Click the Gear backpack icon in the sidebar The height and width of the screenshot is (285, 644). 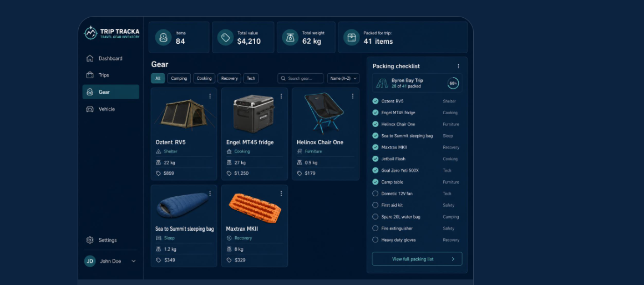pos(90,92)
